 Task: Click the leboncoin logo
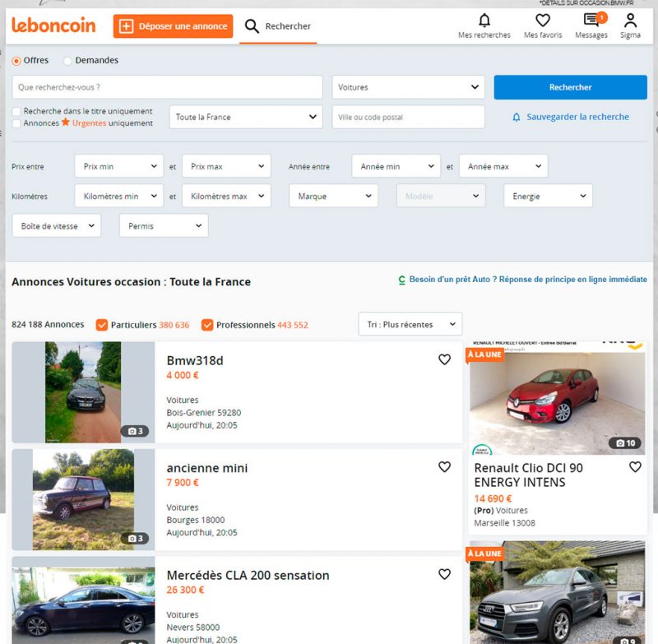53,25
